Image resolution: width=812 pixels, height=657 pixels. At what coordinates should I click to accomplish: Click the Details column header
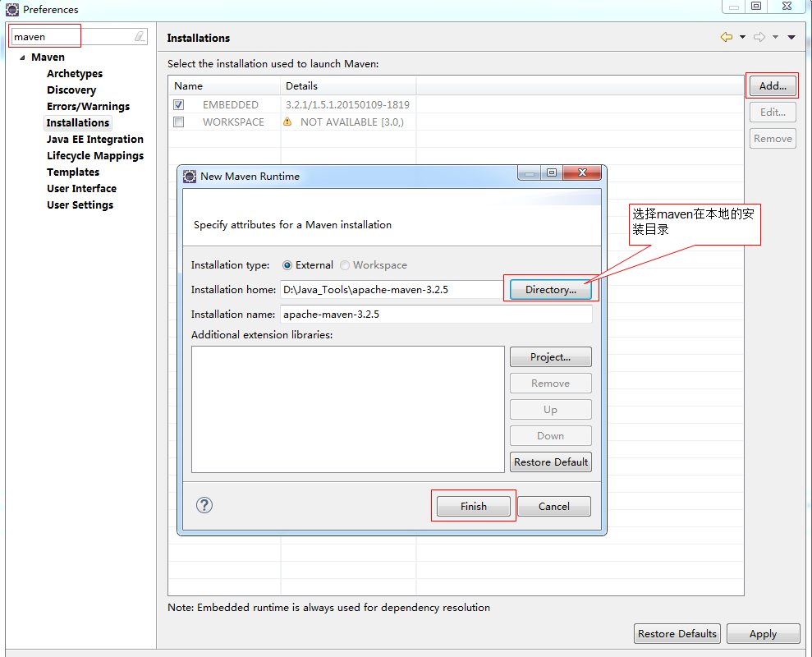348,86
